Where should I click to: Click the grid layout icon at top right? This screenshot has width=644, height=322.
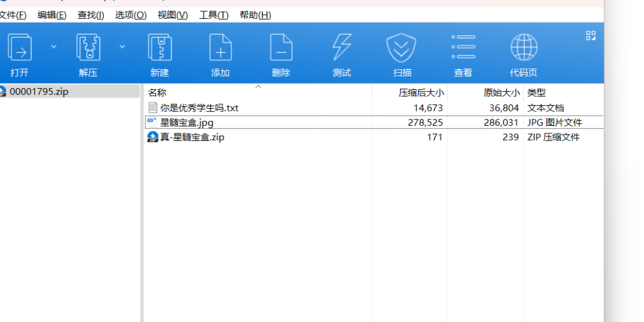pos(591,36)
